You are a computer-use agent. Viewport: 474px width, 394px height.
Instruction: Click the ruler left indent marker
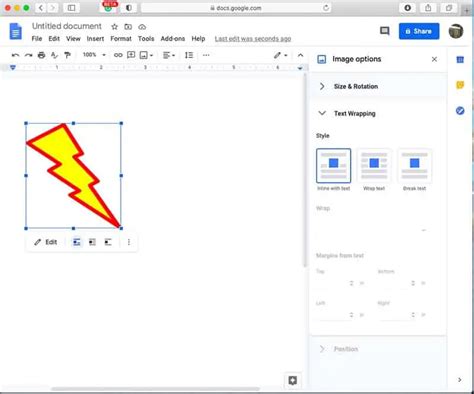click(x=13, y=68)
